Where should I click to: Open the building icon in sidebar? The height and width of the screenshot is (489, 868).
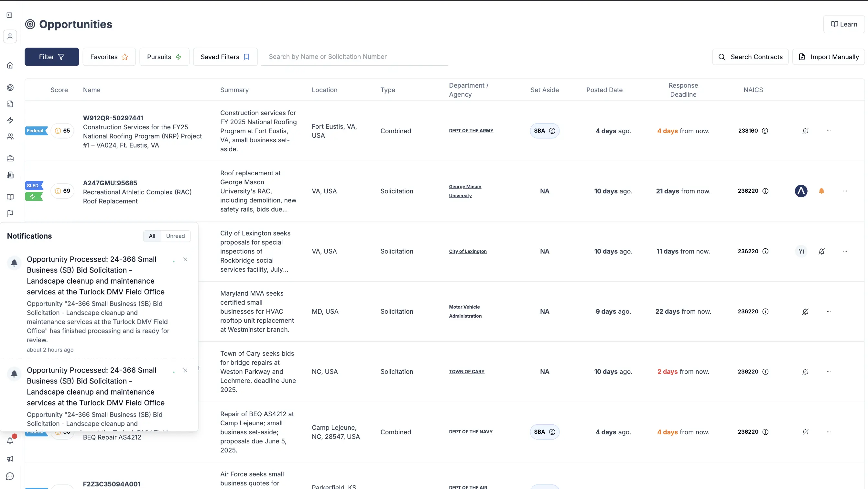10,175
